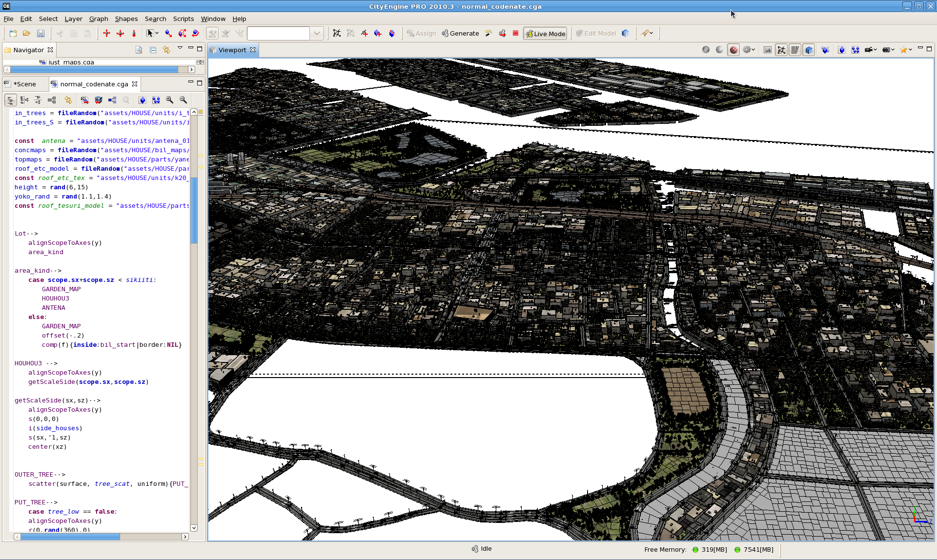Click the Save file toolbar icon
This screenshot has width=937, height=560.
tap(41, 33)
